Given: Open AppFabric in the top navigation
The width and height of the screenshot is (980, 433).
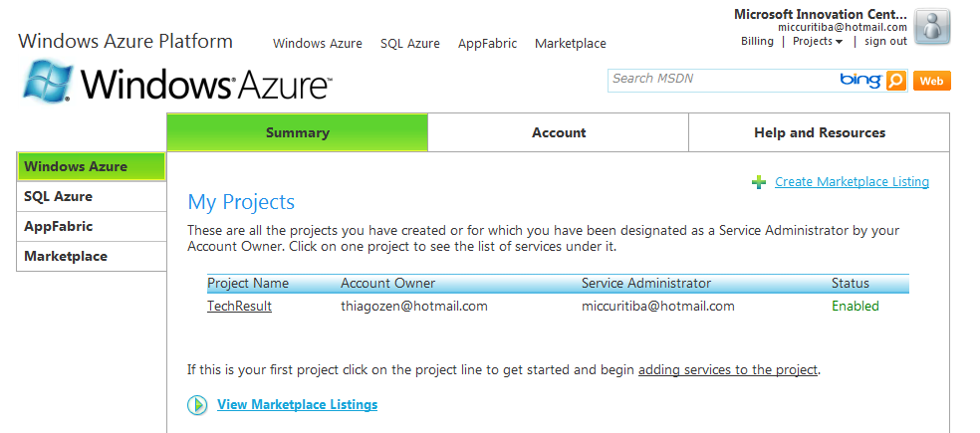Looking at the screenshot, I should 487,44.
